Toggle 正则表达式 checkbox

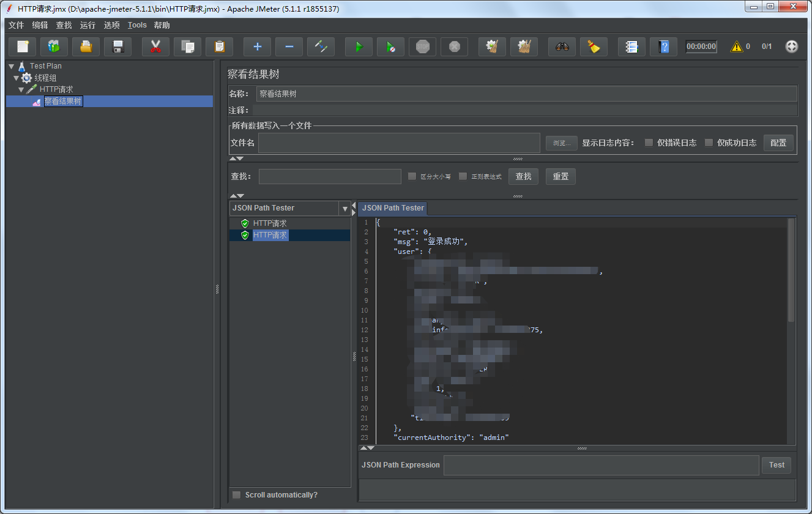click(x=463, y=176)
